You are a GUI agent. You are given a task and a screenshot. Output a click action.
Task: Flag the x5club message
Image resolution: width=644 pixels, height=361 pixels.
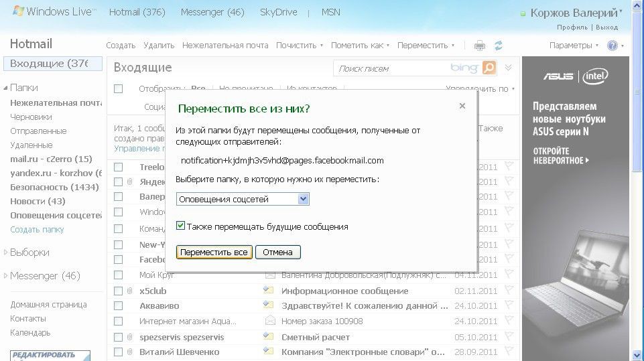tap(509, 291)
